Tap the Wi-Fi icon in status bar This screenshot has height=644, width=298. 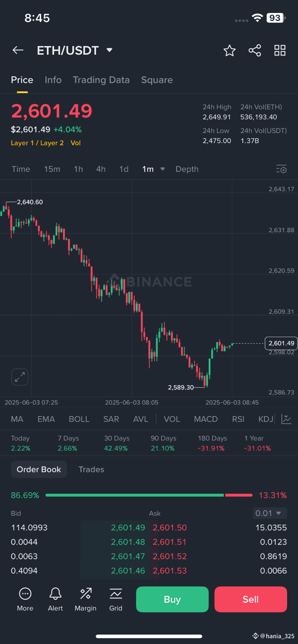pyautogui.click(x=258, y=18)
